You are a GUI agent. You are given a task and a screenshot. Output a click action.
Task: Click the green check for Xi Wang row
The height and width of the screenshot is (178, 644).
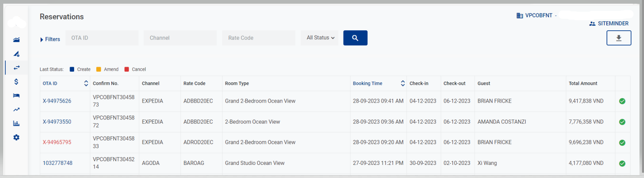tap(622, 163)
